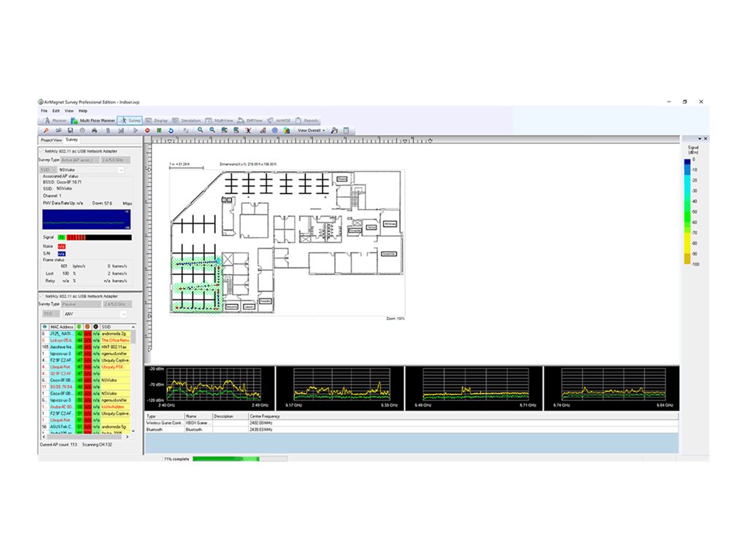Click the open project folder icon
The image size is (747, 560).
click(x=58, y=131)
